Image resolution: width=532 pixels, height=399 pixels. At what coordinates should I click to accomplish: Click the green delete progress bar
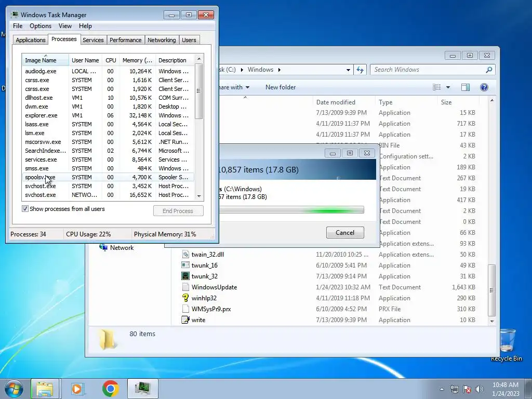[x=291, y=210]
